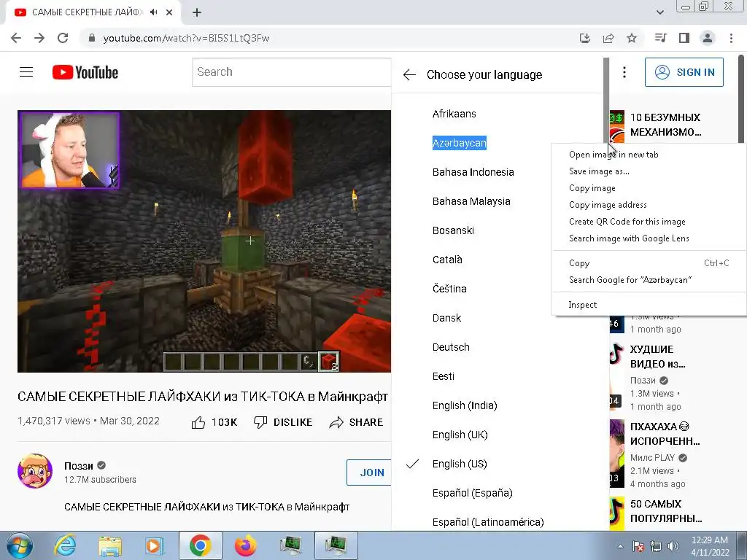Focus the YouTube Search field

point(292,72)
